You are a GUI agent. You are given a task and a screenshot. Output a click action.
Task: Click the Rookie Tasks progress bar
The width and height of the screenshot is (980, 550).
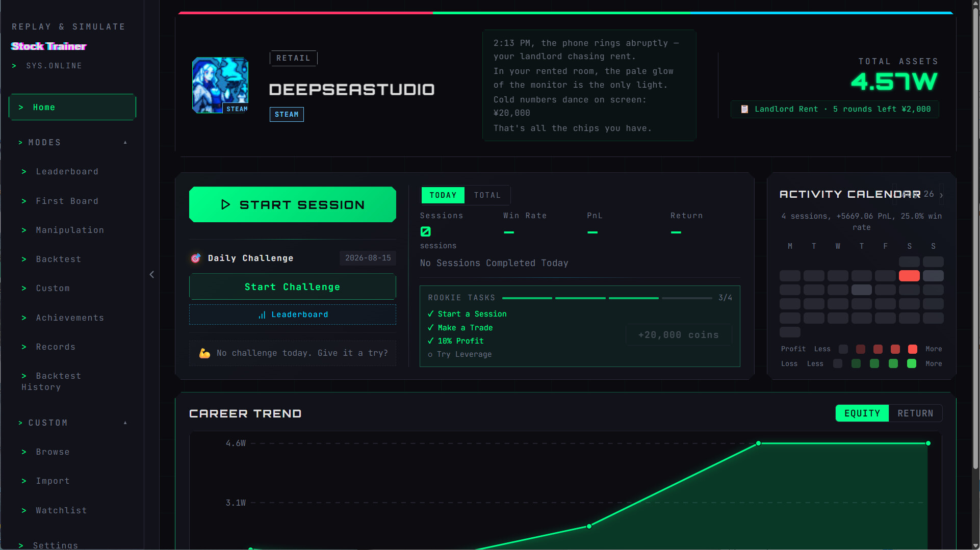click(x=607, y=298)
